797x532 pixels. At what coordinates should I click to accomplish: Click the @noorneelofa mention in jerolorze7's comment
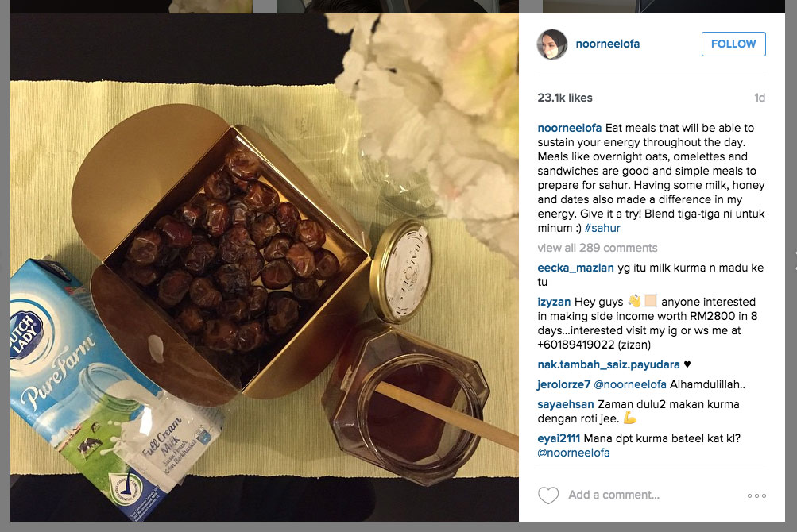(630, 384)
